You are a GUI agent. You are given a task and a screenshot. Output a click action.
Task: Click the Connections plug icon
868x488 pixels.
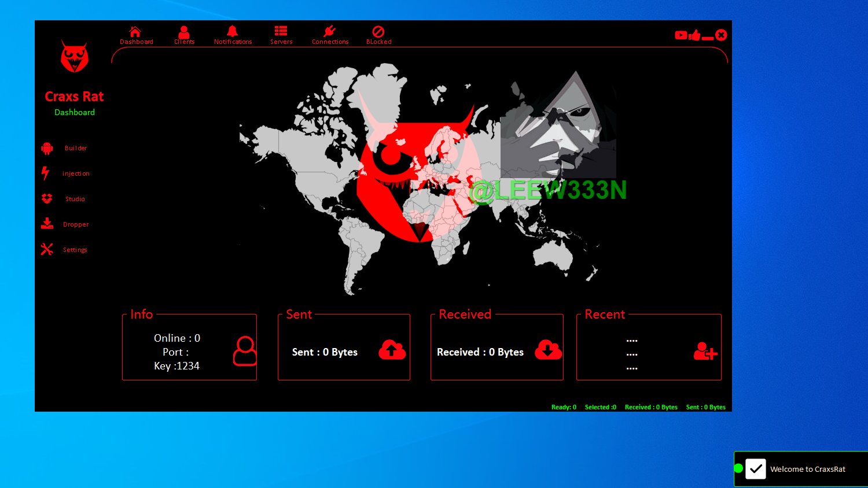point(330,31)
